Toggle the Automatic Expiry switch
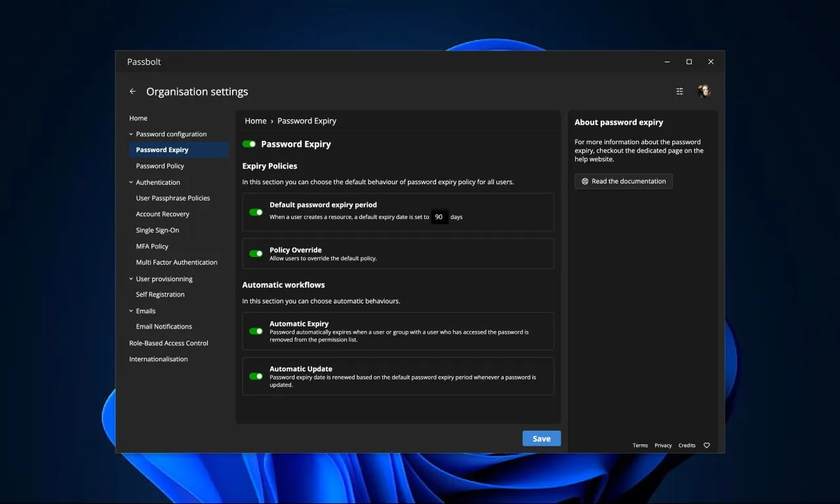This screenshot has height=504, width=840. 256,332
